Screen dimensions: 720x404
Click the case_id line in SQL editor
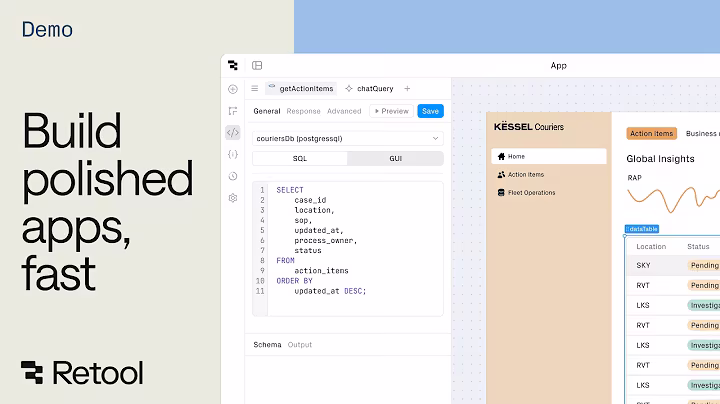pos(310,200)
